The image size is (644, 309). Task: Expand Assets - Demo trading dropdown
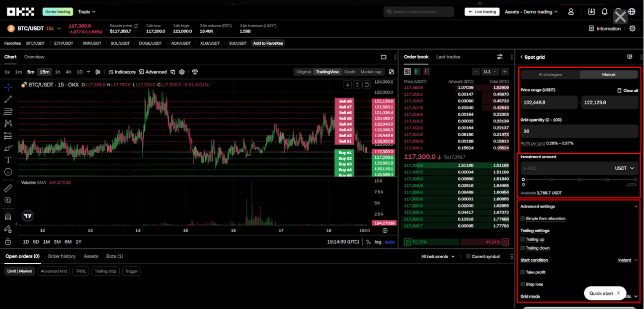pos(531,12)
